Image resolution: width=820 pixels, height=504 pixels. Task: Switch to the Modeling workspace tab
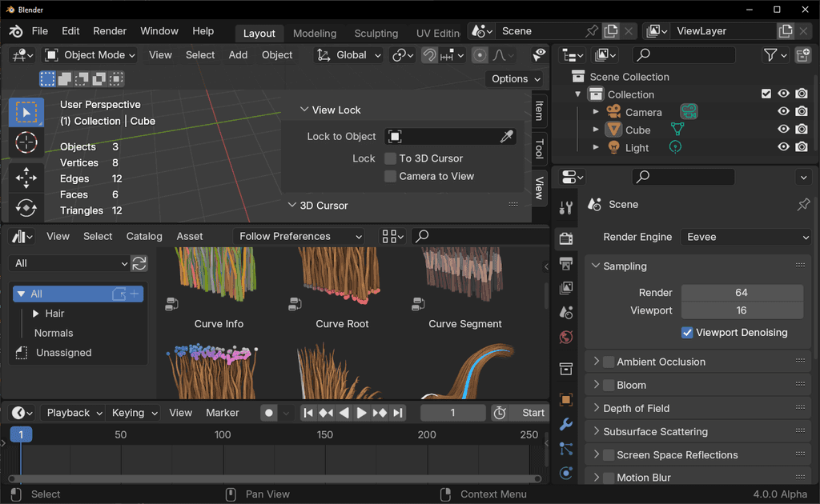[x=314, y=34]
